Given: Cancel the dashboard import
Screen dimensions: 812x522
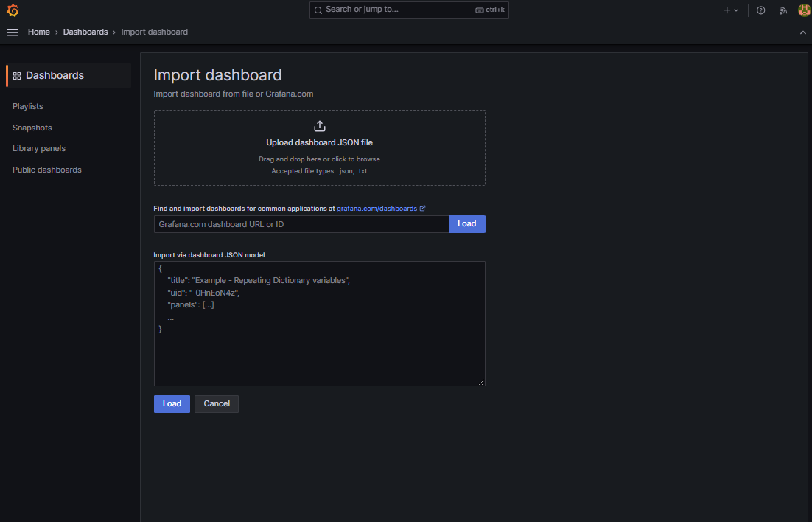Looking at the screenshot, I should [x=216, y=403].
